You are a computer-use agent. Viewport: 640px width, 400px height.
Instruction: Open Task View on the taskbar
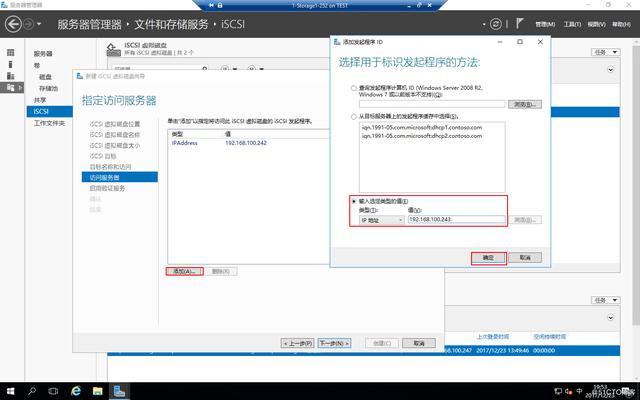pyautogui.click(x=53, y=391)
